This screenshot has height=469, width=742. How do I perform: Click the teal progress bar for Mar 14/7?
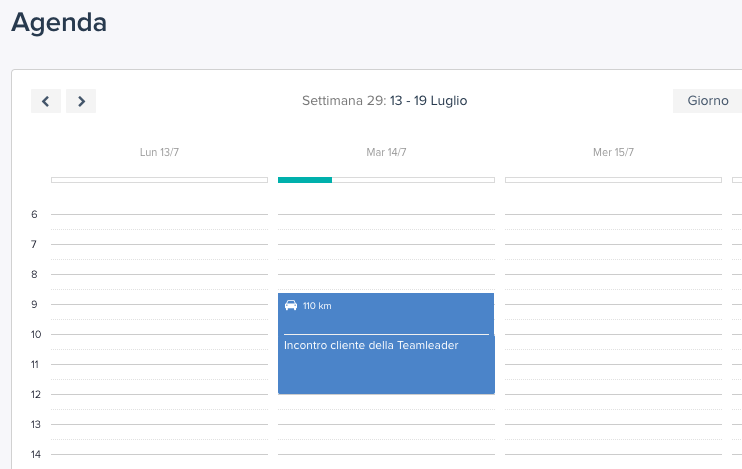(x=305, y=180)
